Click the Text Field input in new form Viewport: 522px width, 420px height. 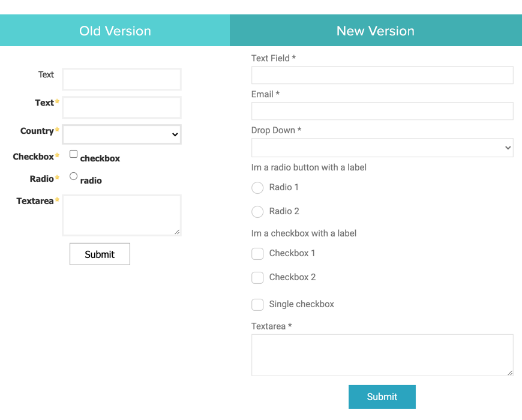coord(382,75)
